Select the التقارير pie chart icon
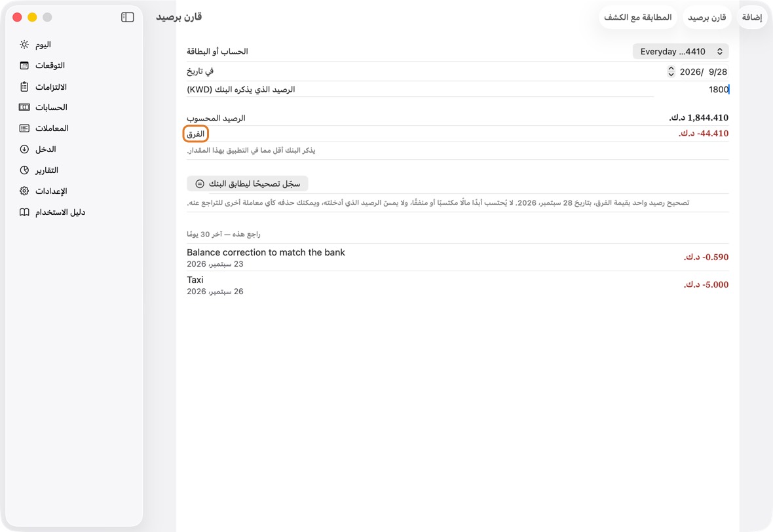 (x=24, y=170)
